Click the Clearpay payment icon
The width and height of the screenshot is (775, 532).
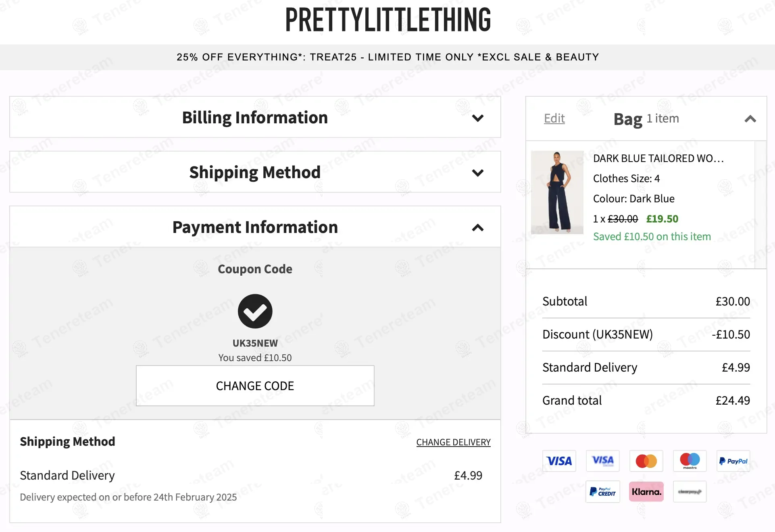pos(690,491)
